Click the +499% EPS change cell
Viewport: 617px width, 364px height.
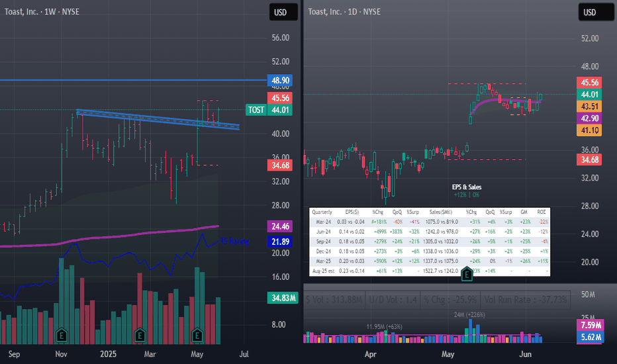point(379,232)
